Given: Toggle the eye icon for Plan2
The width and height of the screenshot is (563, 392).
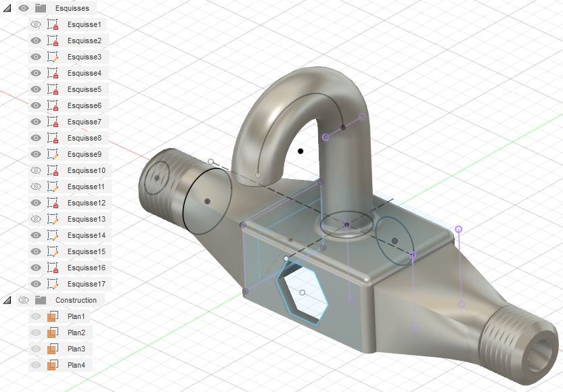Looking at the screenshot, I should pyautogui.click(x=36, y=333).
